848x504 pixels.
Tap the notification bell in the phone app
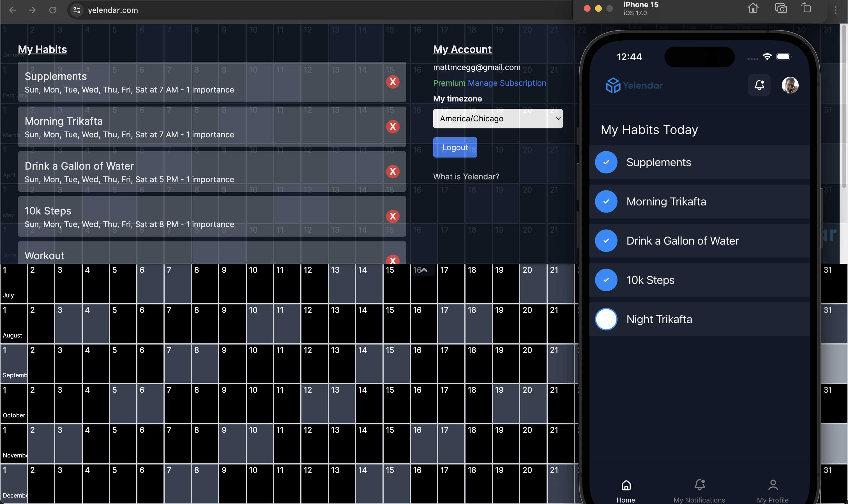coord(759,85)
